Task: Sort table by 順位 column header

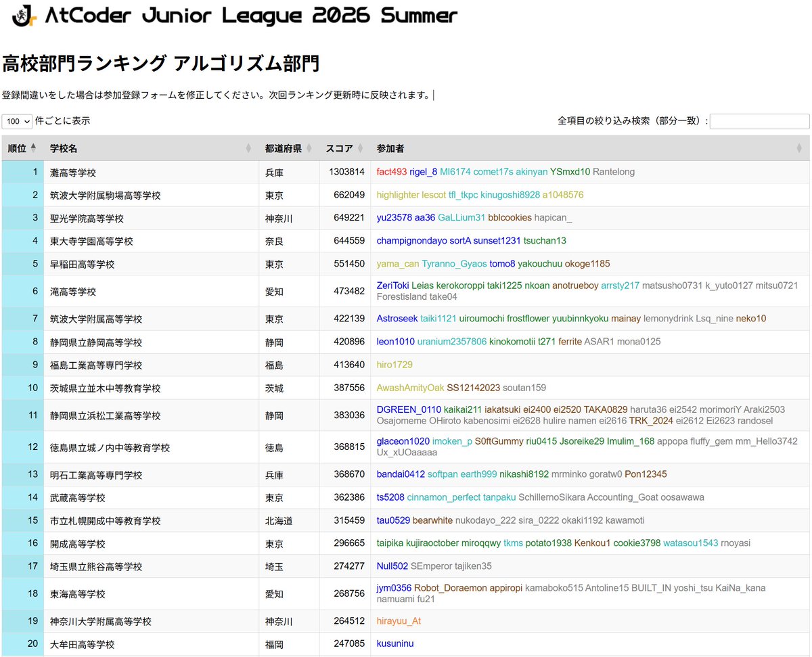Action: click(22, 148)
